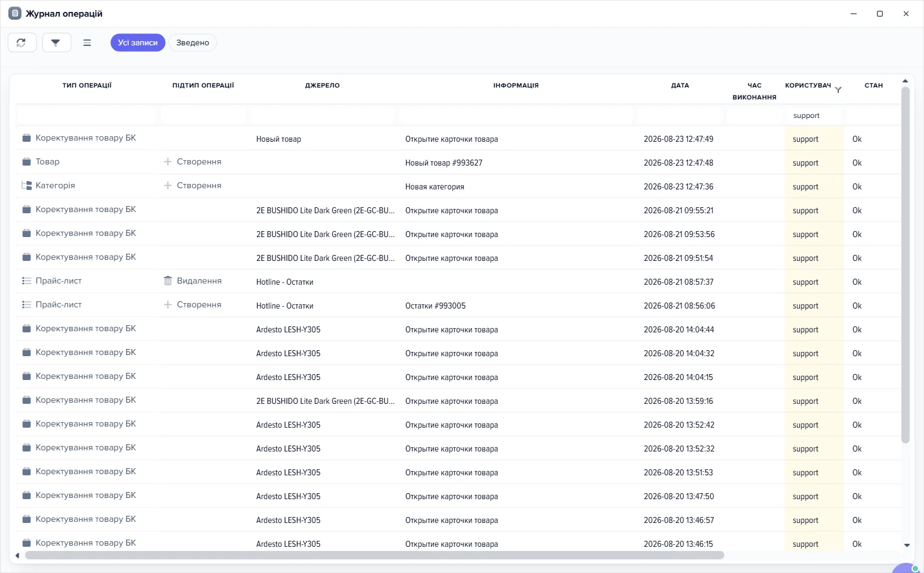Open the filter funnel button

pyautogui.click(x=56, y=42)
